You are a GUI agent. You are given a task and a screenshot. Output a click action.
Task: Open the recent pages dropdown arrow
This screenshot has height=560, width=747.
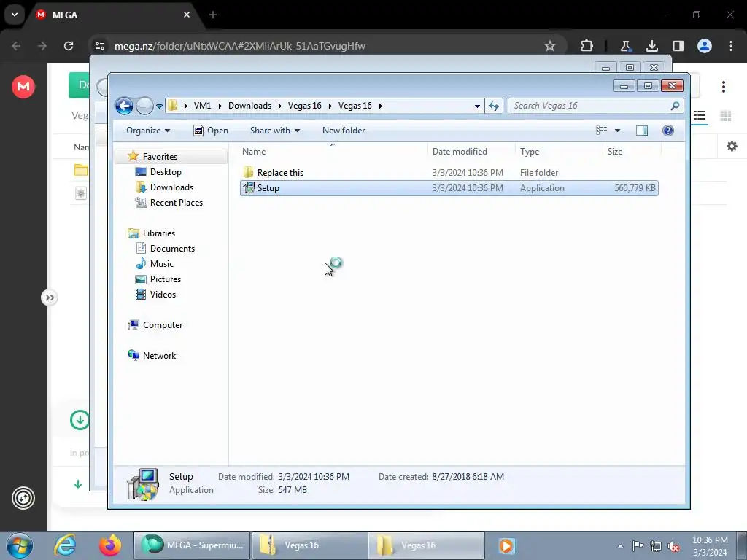click(x=159, y=106)
